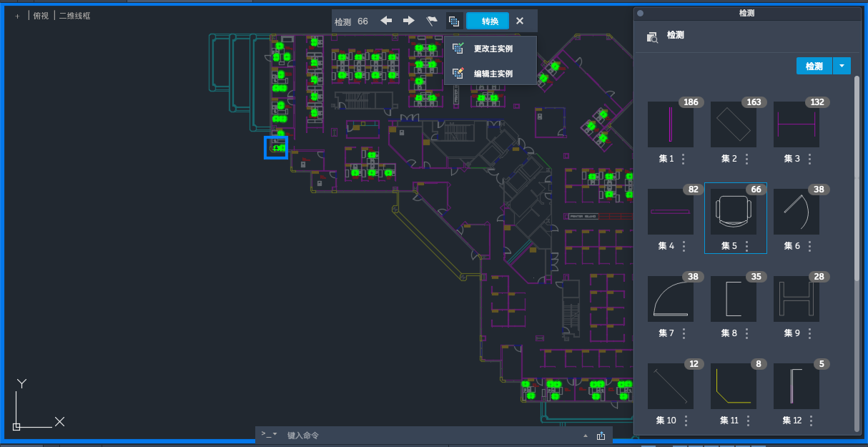
Task: Click the 82 count badge
Action: tap(693, 190)
